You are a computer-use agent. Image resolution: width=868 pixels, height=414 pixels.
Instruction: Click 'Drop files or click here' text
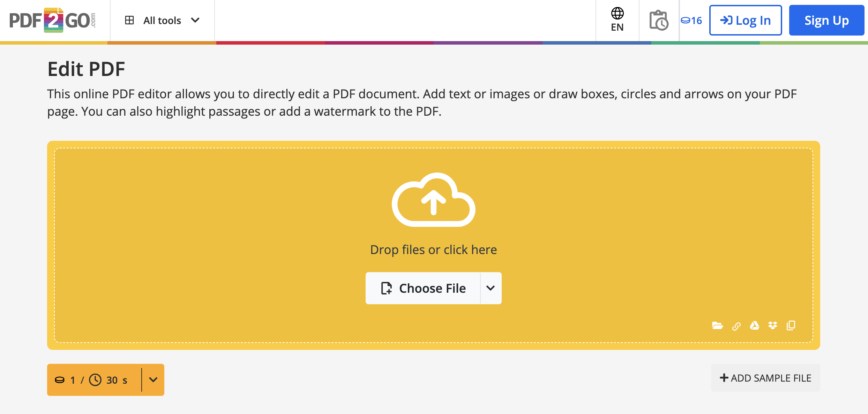point(433,250)
